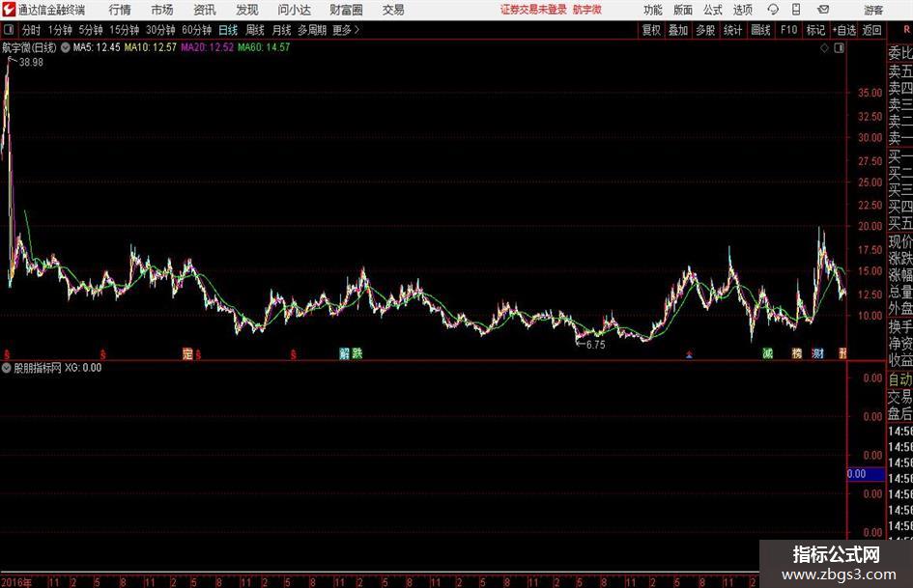The image size is (913, 588).
Task: Click the green 减 event marker
Action: (768, 353)
